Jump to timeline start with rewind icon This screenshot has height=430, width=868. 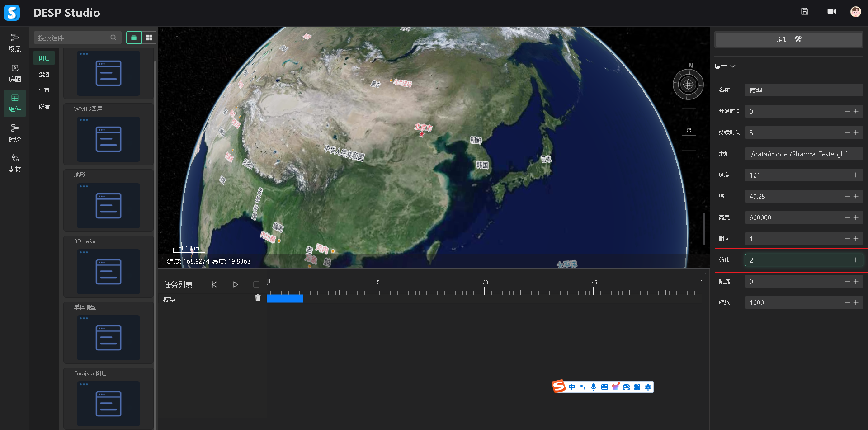pyautogui.click(x=215, y=284)
